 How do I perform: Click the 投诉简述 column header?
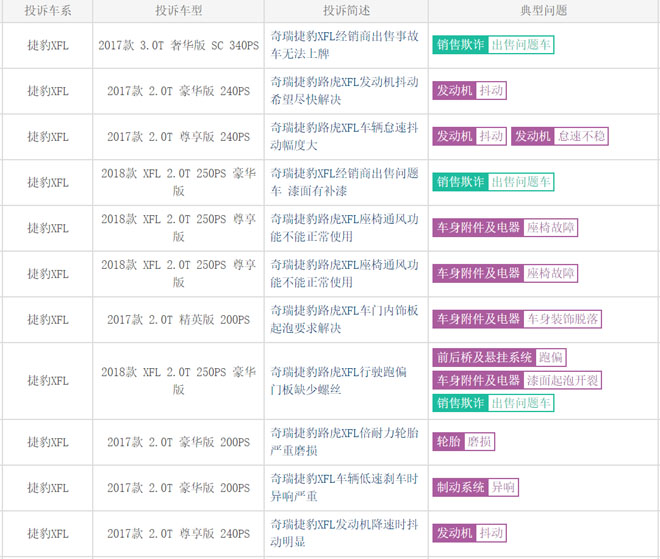click(x=346, y=11)
